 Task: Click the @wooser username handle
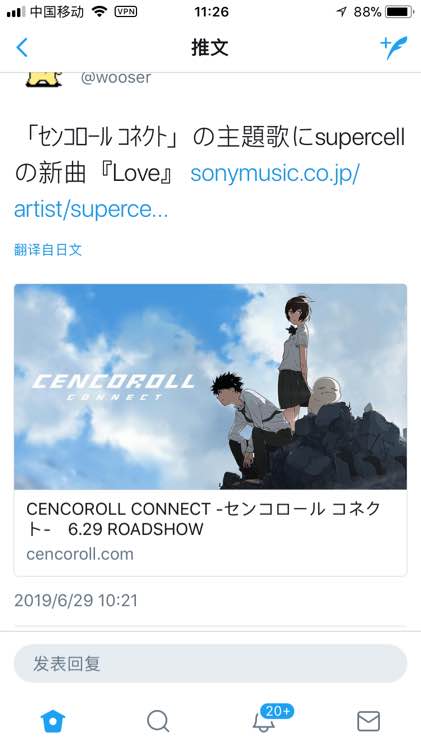pos(116,77)
